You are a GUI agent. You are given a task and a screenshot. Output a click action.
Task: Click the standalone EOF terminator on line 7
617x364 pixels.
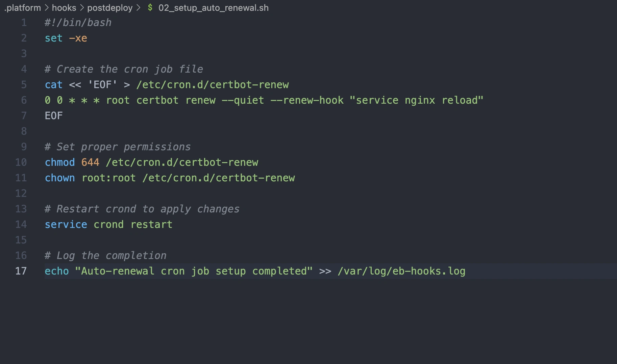(54, 116)
